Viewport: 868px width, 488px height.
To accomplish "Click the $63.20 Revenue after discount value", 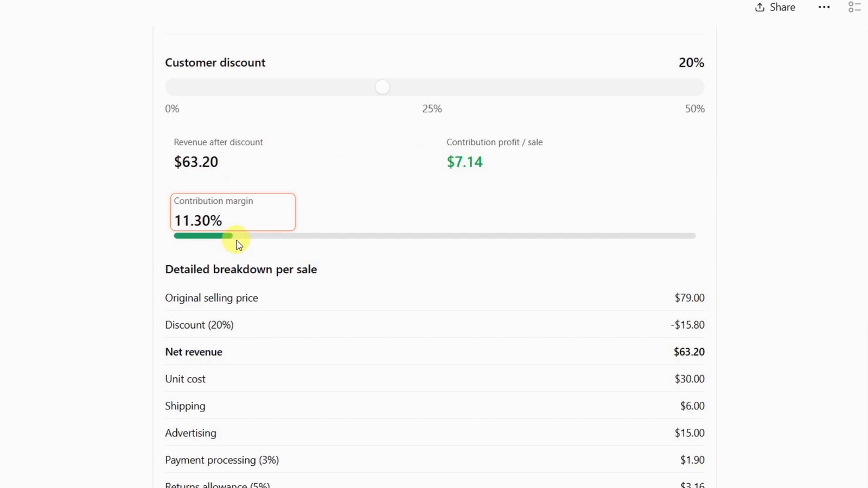I will click(196, 162).
